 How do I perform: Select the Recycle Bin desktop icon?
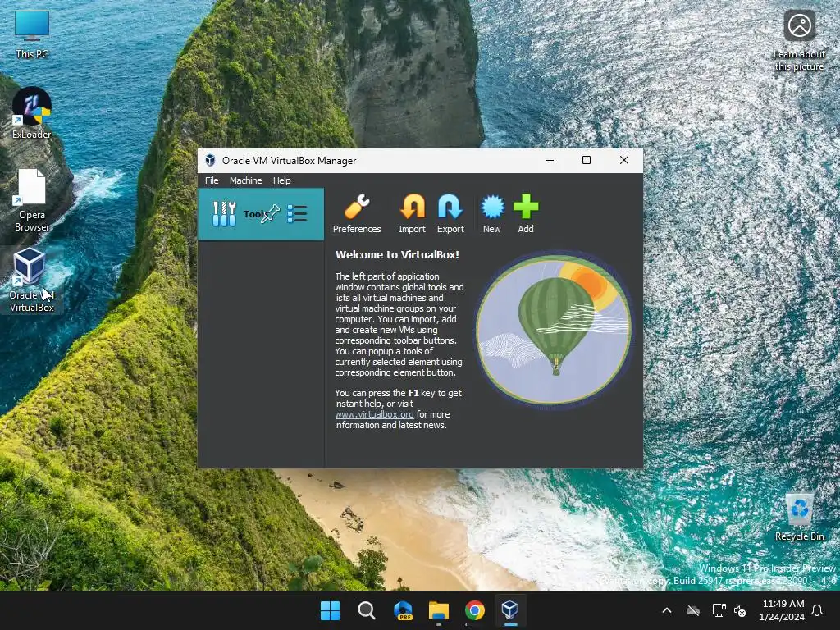[x=799, y=517]
